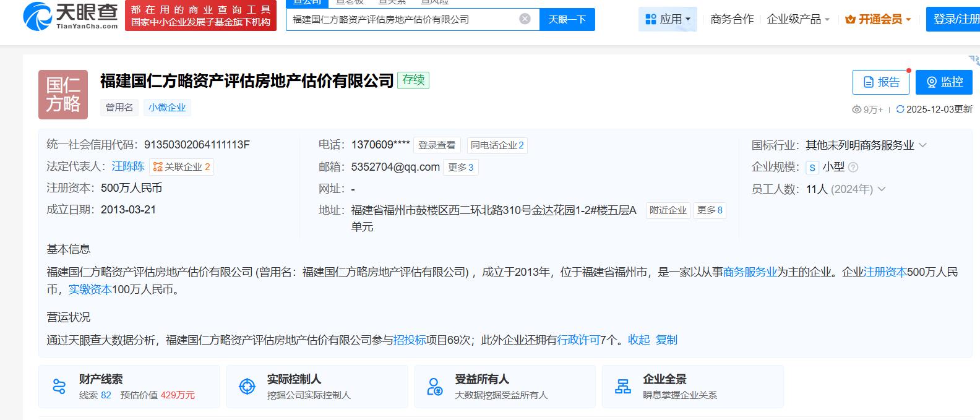Viewport: 980px width, 420px height.
Task: Click the 监控 monitor button
Action: [943, 82]
